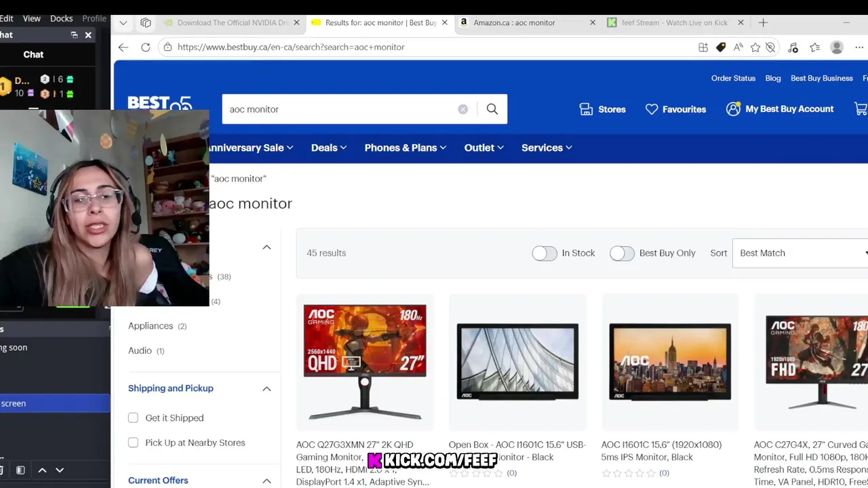The height and width of the screenshot is (488, 868).
Task: Check Pick Up at Nearby Stores
Action: (x=133, y=443)
